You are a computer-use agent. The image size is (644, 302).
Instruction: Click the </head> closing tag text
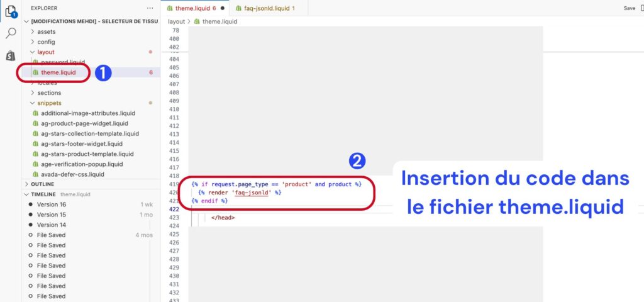(x=223, y=218)
